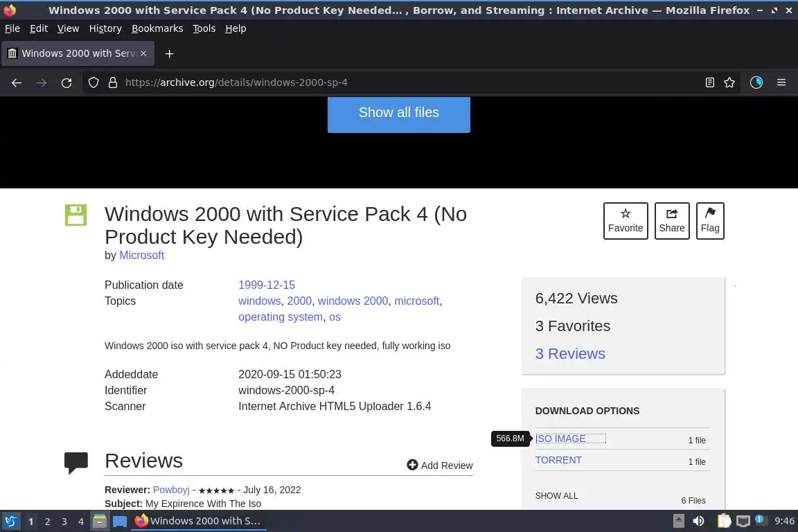Open the taskbar file manager icon

pyautogui.click(x=100, y=521)
